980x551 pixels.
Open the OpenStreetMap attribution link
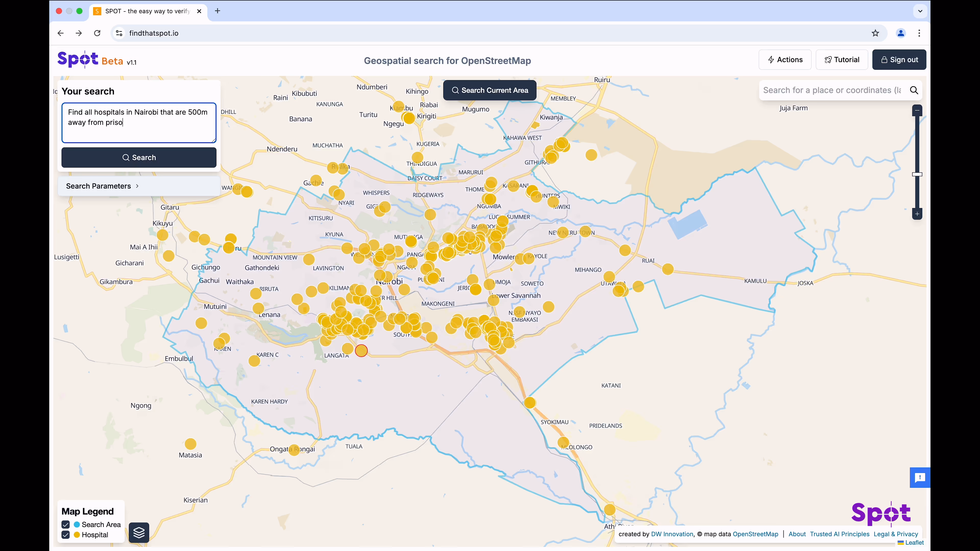pos(755,534)
